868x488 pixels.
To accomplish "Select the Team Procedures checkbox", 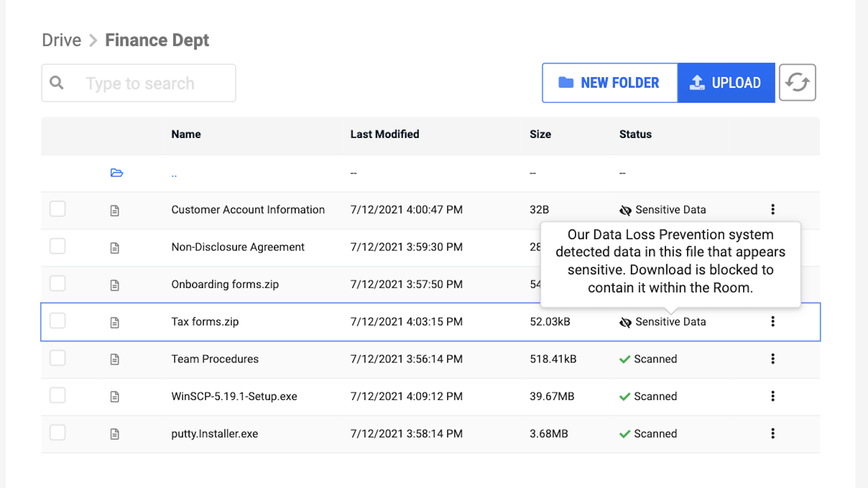I will (57, 358).
